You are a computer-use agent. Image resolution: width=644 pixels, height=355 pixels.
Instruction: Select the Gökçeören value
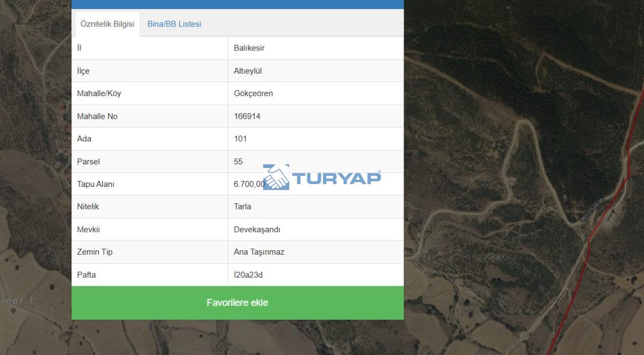click(x=253, y=93)
